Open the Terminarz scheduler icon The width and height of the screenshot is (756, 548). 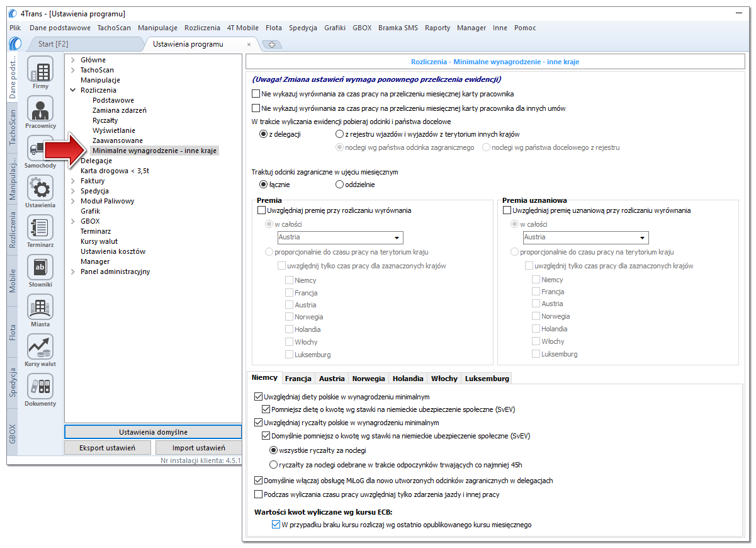pyautogui.click(x=40, y=228)
